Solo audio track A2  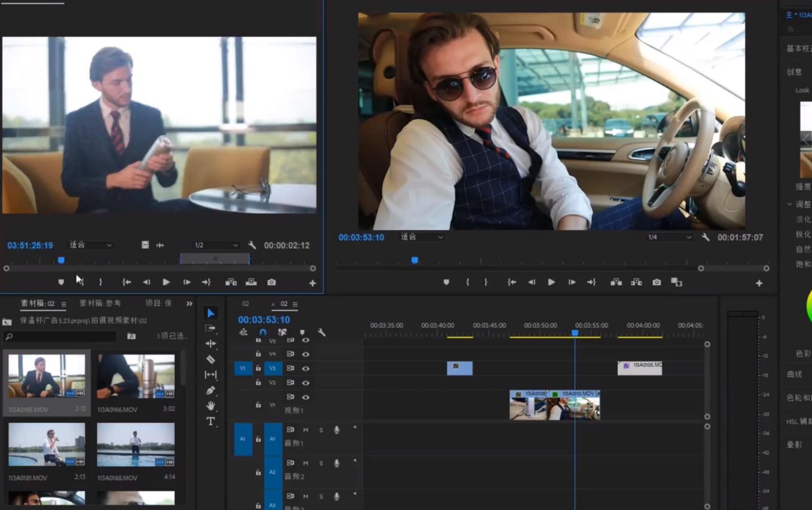pos(321,463)
